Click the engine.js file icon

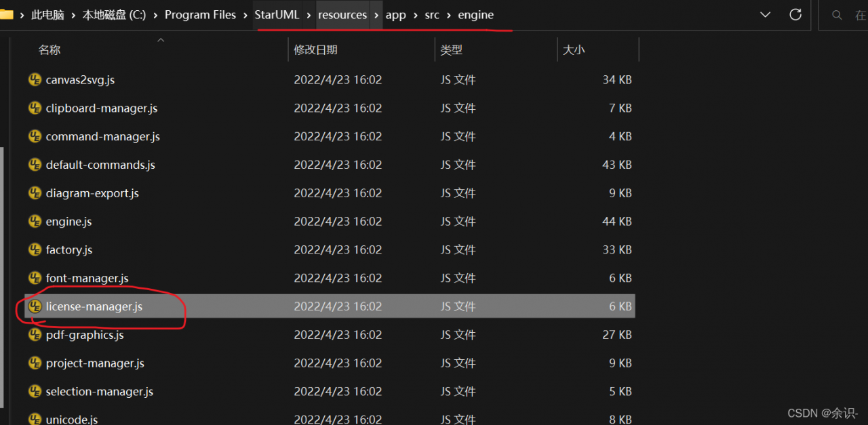35,222
